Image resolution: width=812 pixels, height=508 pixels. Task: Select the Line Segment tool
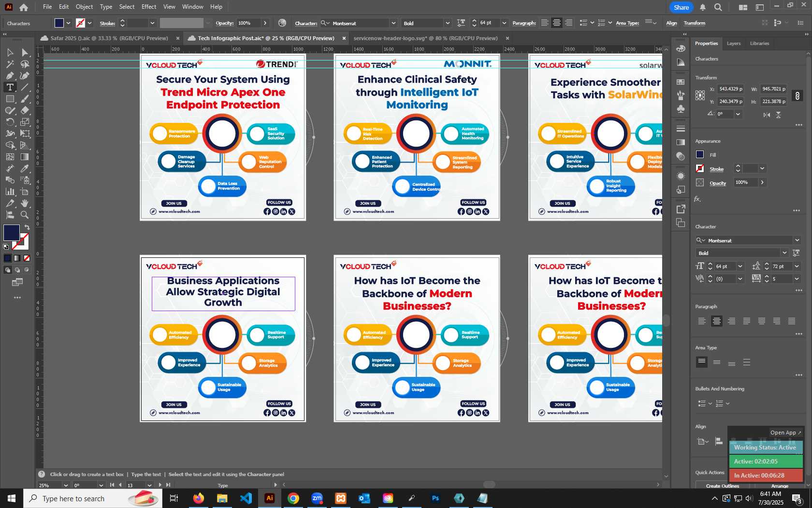pyautogui.click(x=25, y=87)
